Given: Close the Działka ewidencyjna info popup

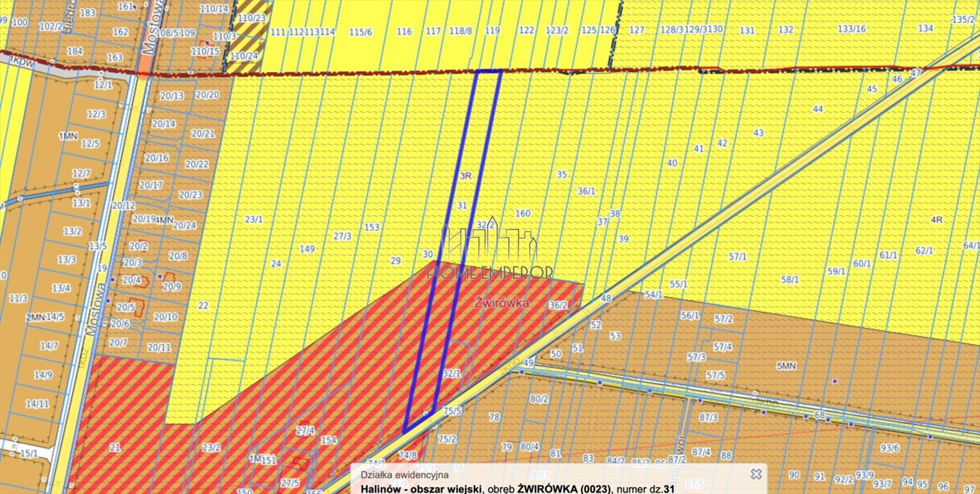Looking at the screenshot, I should pyautogui.click(x=756, y=474).
